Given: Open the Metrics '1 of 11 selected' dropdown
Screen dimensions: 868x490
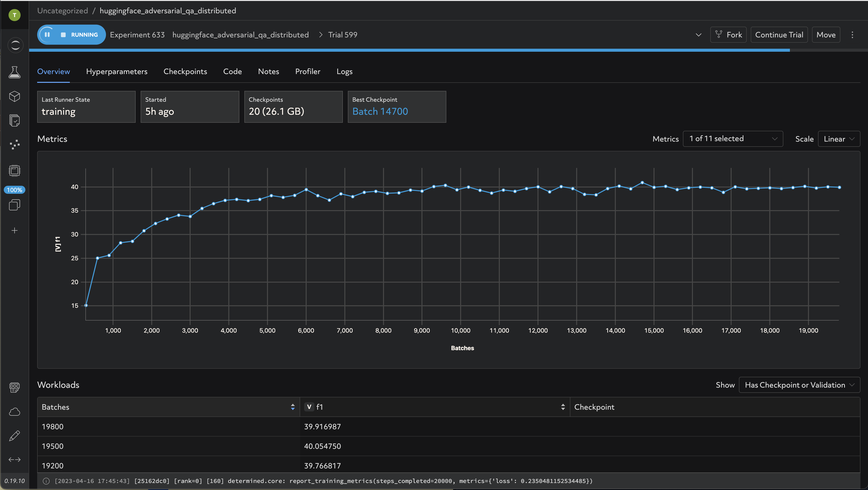Looking at the screenshot, I should point(733,139).
